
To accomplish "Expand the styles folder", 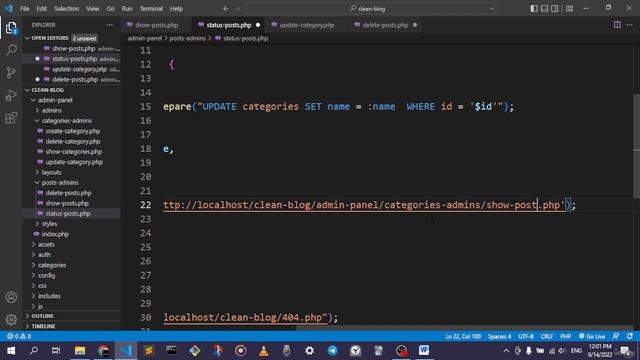I will pyautogui.click(x=49, y=224).
